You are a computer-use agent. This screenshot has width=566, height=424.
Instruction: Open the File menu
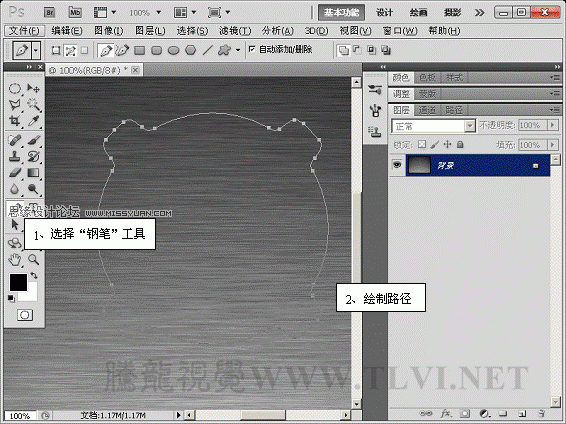(24, 31)
